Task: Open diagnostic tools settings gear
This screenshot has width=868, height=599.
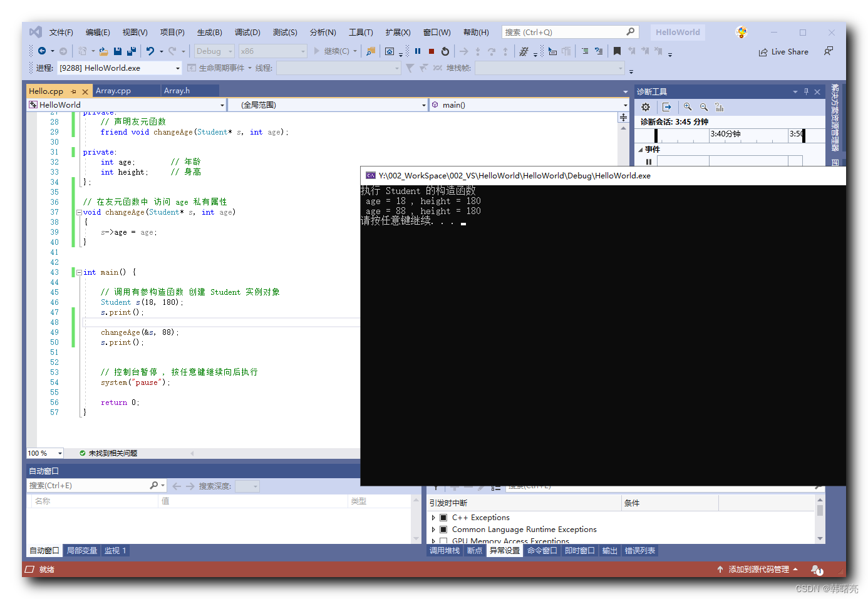Action: (x=645, y=107)
